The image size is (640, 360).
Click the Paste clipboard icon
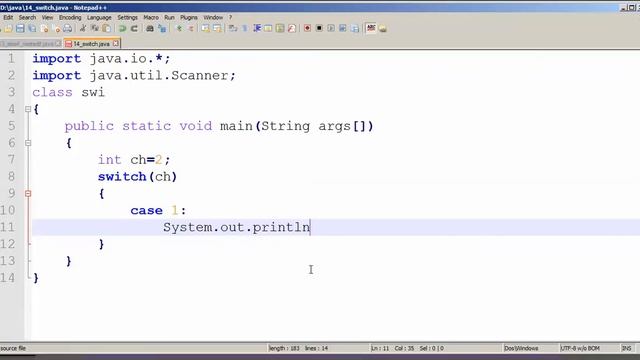pos(107,28)
